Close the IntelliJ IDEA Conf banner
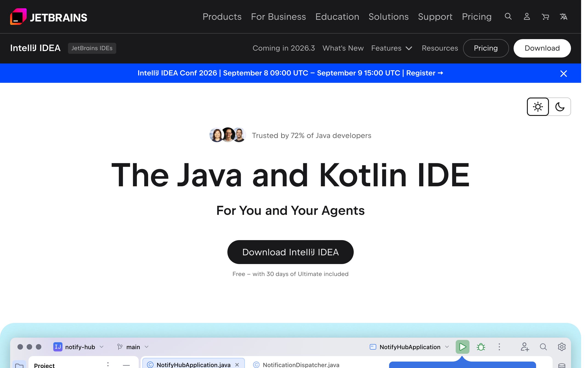This screenshot has height=368, width=588. (563, 74)
